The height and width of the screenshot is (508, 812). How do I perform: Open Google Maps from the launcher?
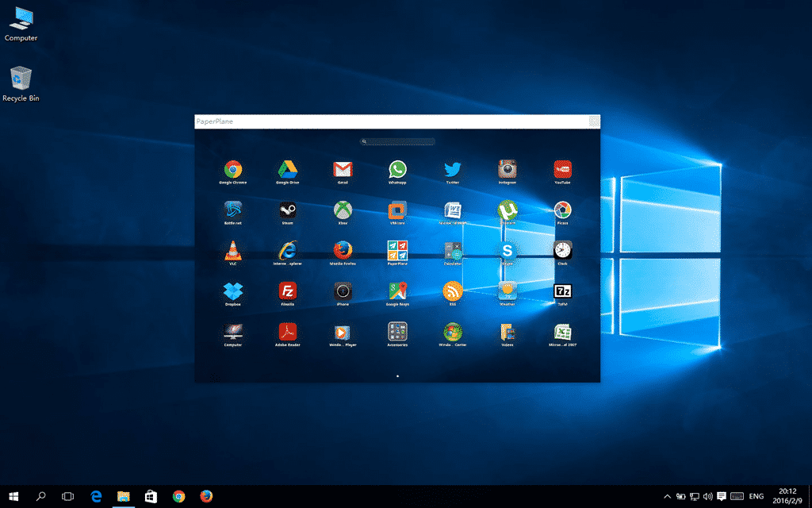[x=397, y=291]
